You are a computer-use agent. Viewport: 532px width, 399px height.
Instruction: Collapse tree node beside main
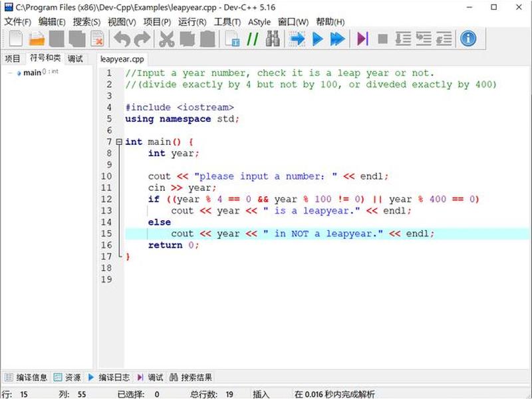coord(10,72)
